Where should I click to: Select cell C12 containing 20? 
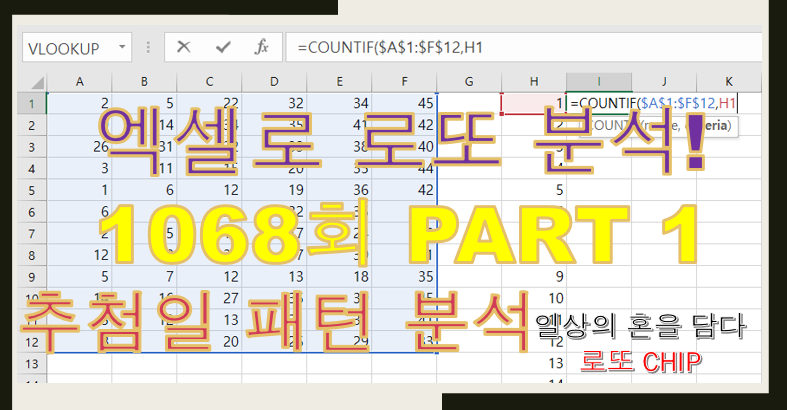click(209, 342)
